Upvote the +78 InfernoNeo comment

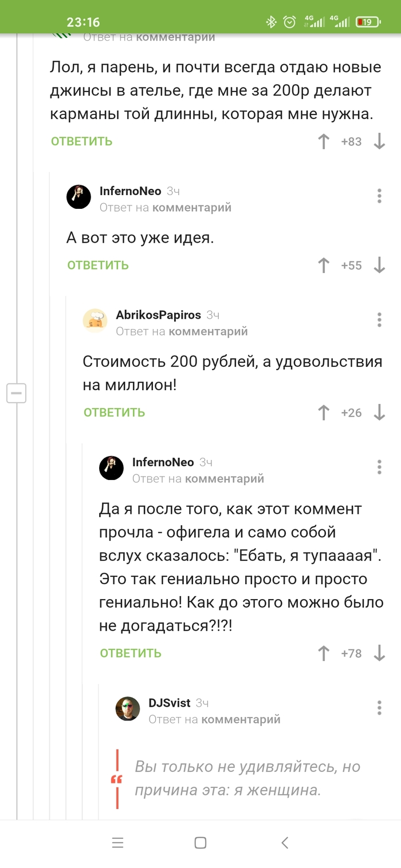coord(324,653)
